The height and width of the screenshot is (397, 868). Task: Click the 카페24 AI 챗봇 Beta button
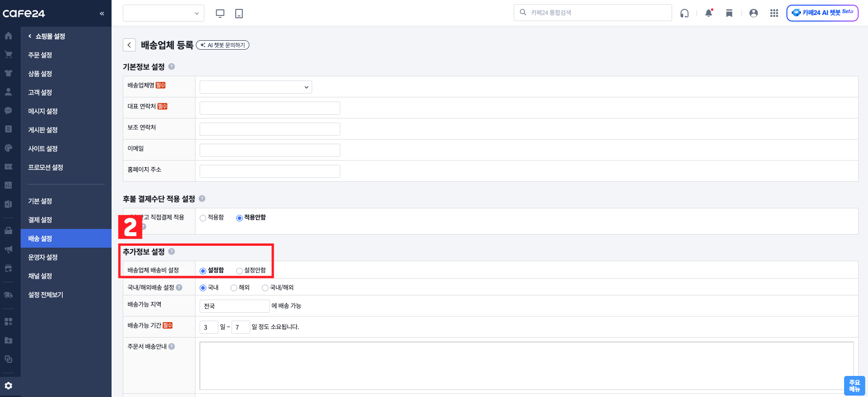click(x=822, y=13)
